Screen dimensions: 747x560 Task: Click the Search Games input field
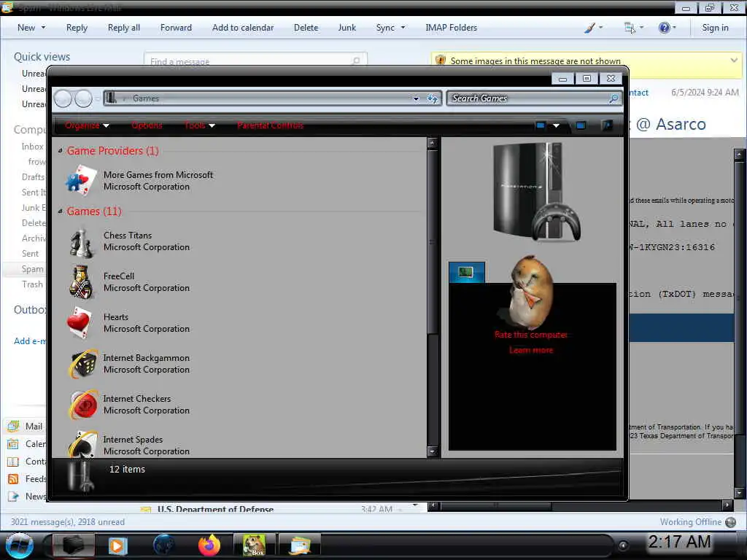click(x=528, y=98)
